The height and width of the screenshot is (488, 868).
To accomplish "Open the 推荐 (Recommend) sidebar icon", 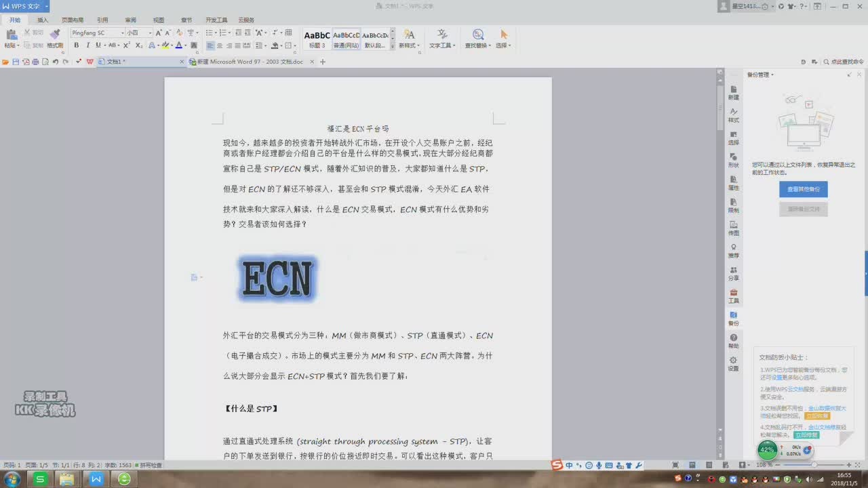I will (x=733, y=251).
